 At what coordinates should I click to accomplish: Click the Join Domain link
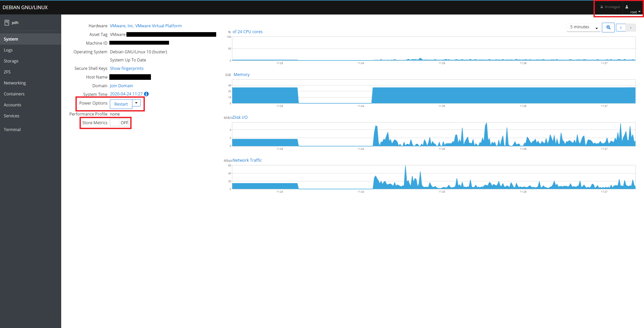(121, 86)
